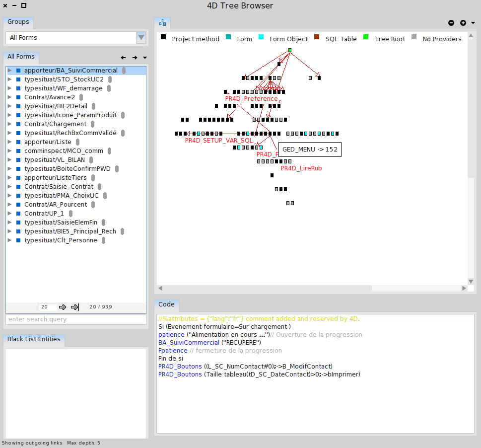Image resolution: width=481 pixels, height=448 pixels.
Task: Click the green Tree Root node
Action: pyautogui.click(x=289, y=50)
